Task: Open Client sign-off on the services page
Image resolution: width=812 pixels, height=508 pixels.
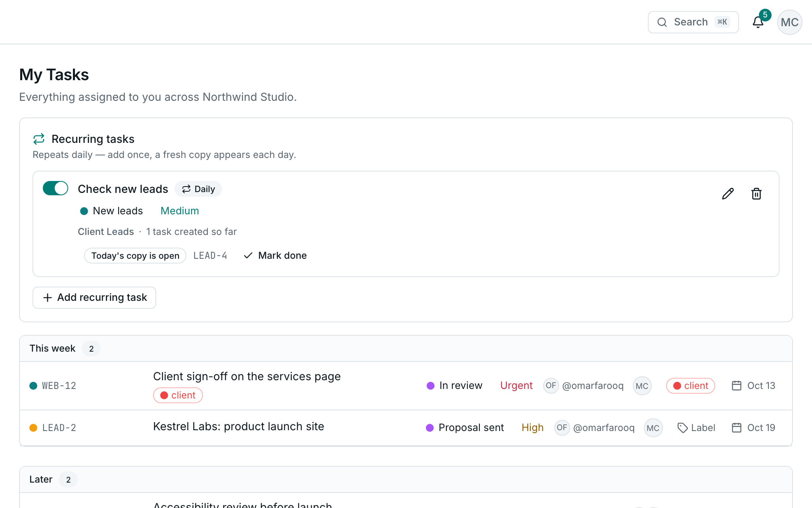Action: click(247, 376)
